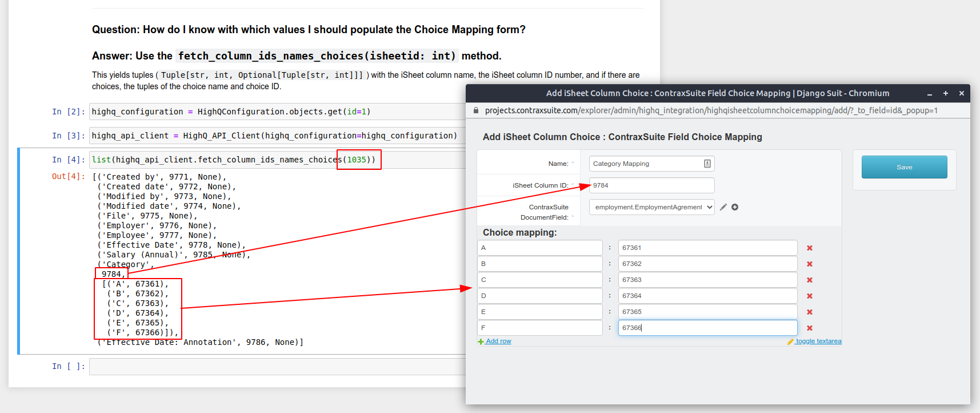Click the value field containing 67365
980x413 pixels.
point(708,312)
